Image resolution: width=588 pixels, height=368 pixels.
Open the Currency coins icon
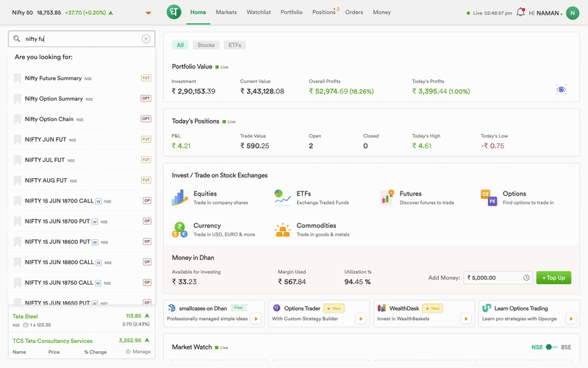pyautogui.click(x=180, y=230)
